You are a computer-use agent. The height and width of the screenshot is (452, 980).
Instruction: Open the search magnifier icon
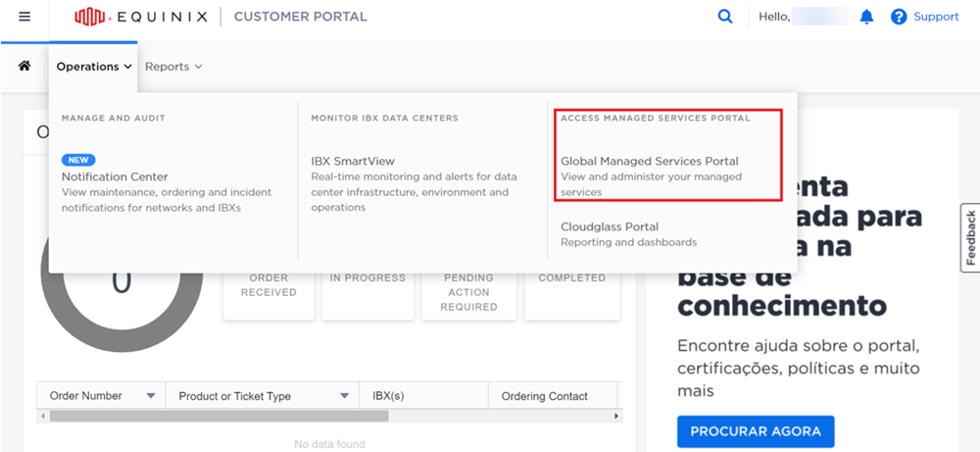(725, 17)
